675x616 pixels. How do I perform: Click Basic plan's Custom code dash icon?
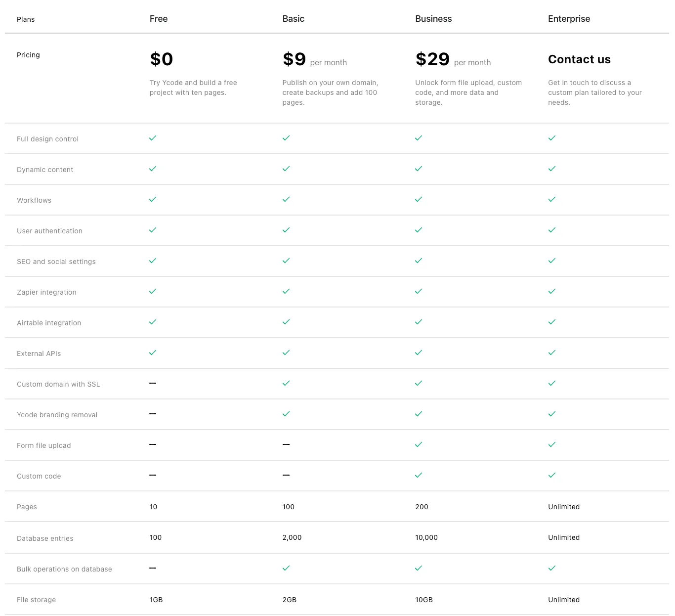(x=286, y=475)
